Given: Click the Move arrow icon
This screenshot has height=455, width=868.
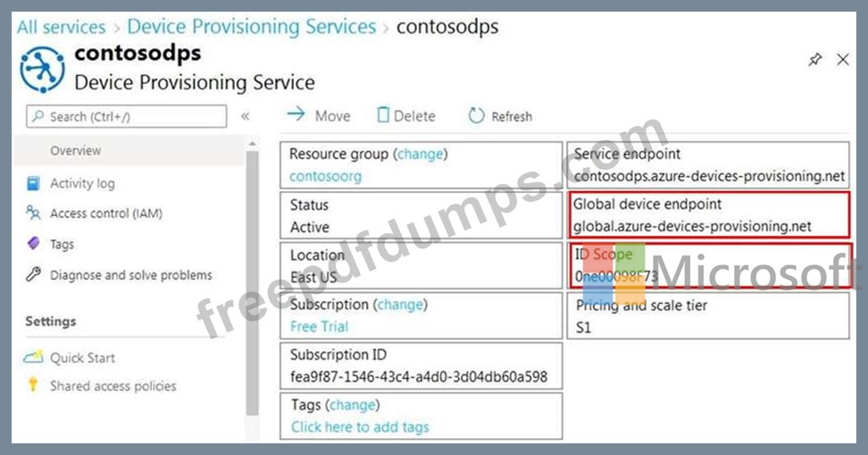Looking at the screenshot, I should 296,114.
